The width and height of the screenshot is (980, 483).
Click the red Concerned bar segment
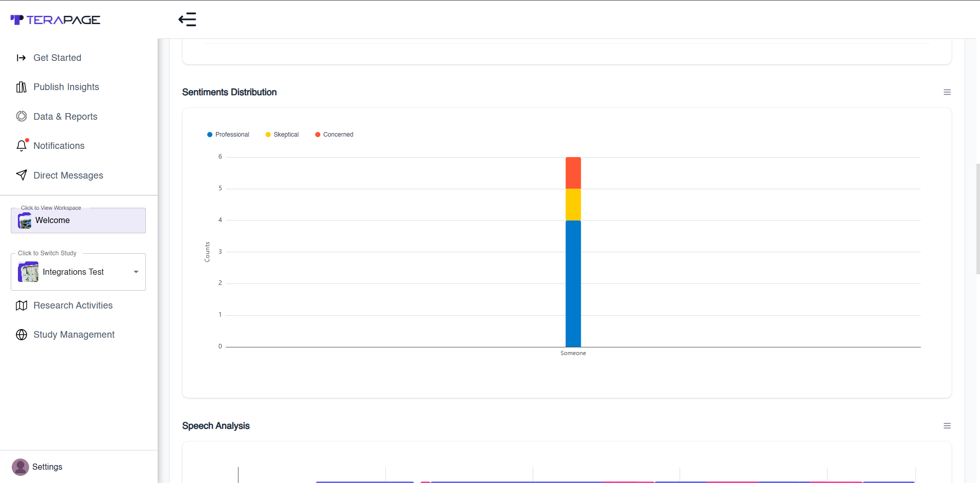point(573,173)
